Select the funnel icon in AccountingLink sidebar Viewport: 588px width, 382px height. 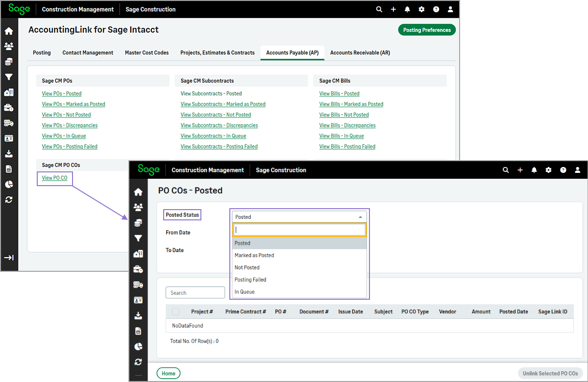(x=9, y=77)
